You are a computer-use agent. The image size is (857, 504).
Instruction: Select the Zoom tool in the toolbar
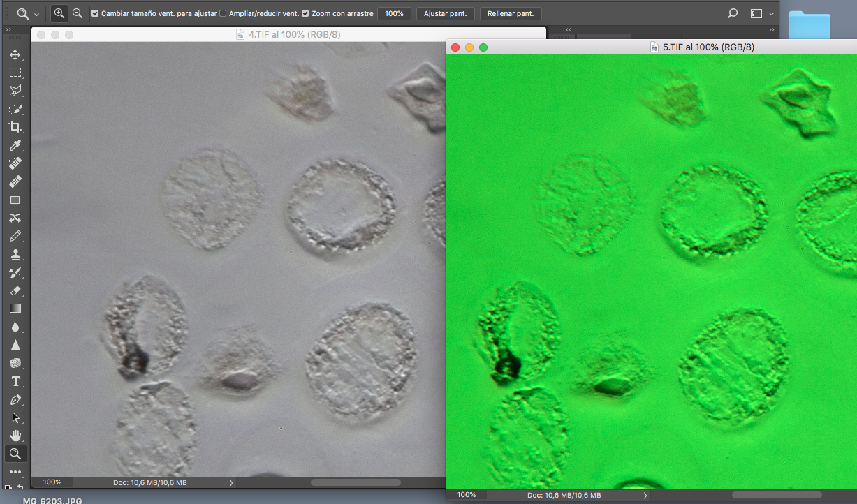pyautogui.click(x=15, y=454)
